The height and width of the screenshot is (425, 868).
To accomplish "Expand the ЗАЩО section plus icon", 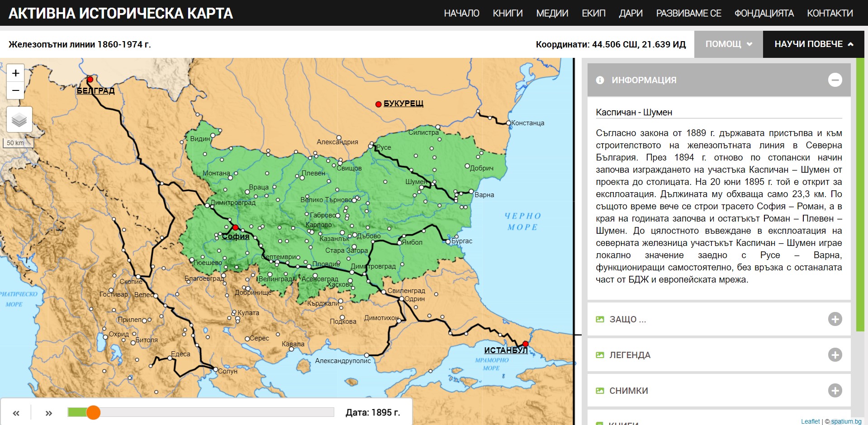I will 835,319.
